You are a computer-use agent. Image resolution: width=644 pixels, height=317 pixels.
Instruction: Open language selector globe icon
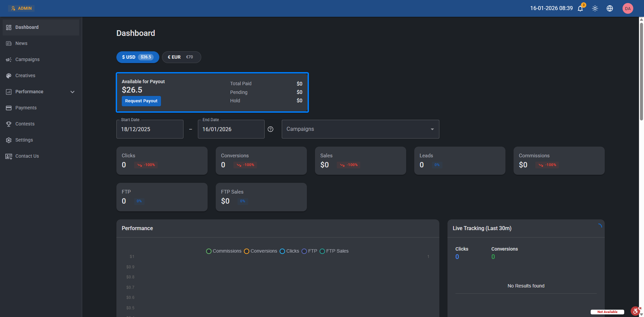pyautogui.click(x=610, y=8)
